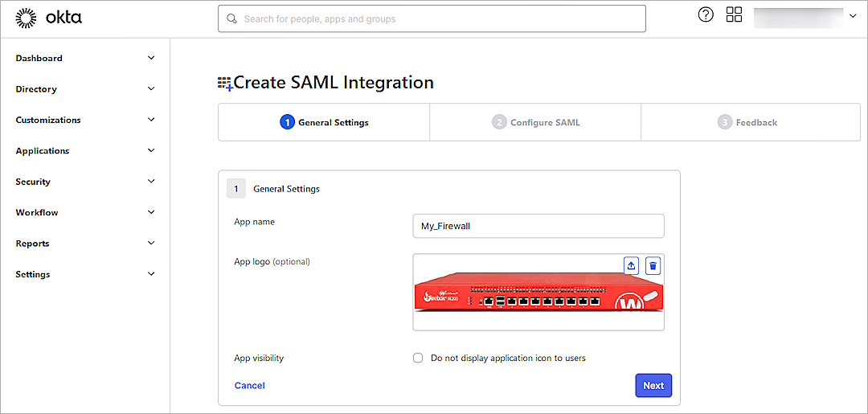This screenshot has height=414, width=868.
Task: Expand the Dashboard chevron
Action: [x=151, y=58]
